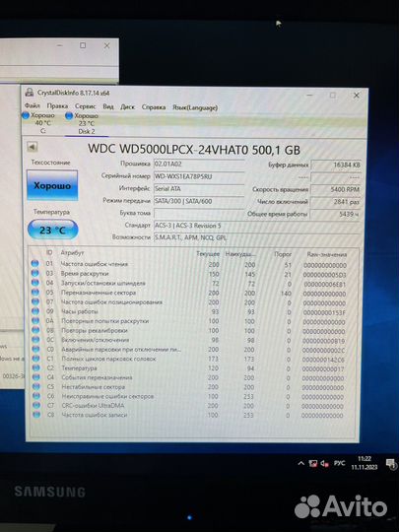The height and width of the screenshot is (532, 399).
Task: Click the CrystalDiskInfo title bar icon
Action: (x=30, y=93)
